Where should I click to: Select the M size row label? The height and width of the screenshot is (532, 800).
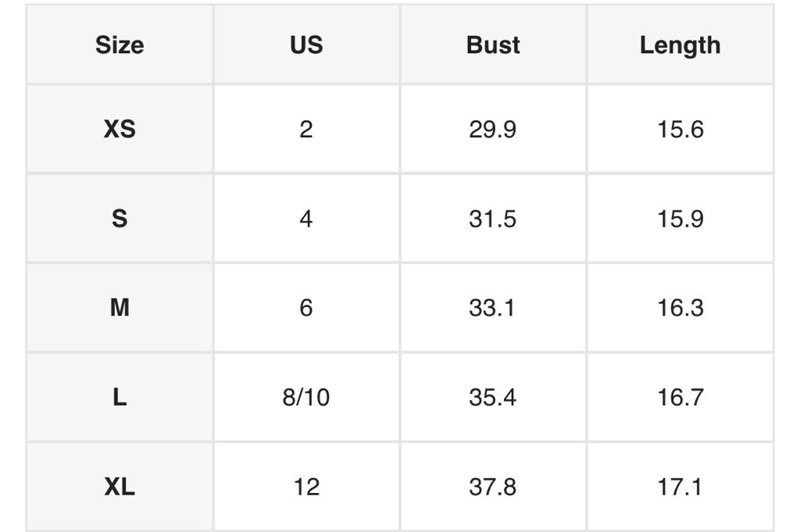(120, 308)
